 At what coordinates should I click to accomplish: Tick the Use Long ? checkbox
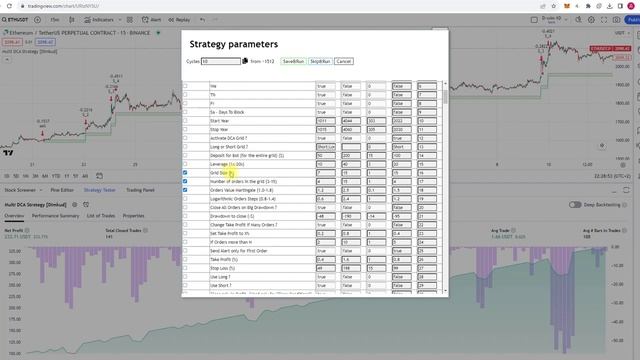(x=185, y=277)
